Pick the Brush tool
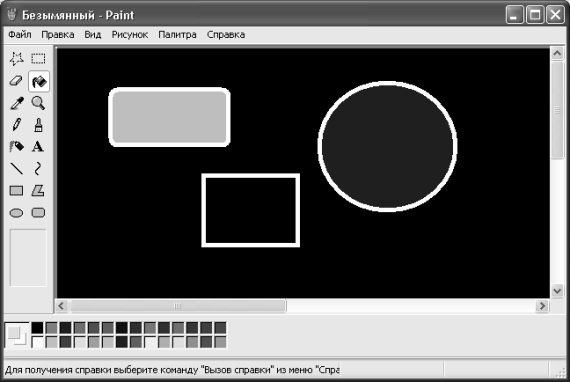This screenshot has height=382, width=570. pos(38,125)
